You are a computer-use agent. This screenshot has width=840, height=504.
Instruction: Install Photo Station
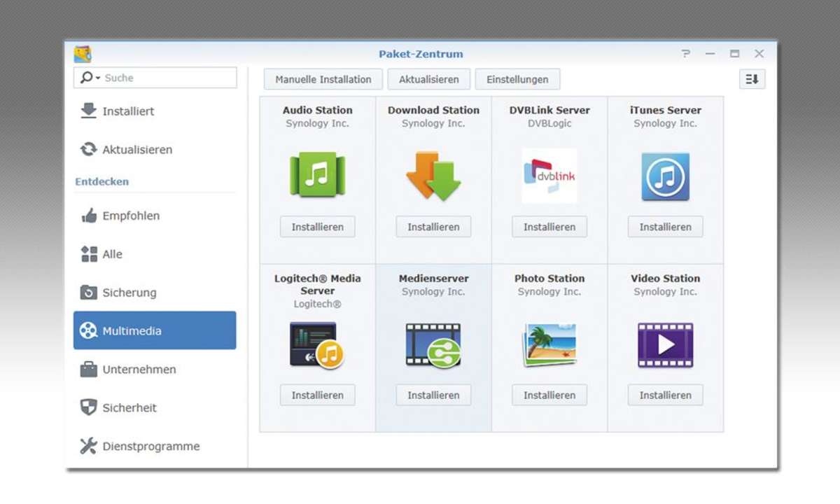pos(549,395)
